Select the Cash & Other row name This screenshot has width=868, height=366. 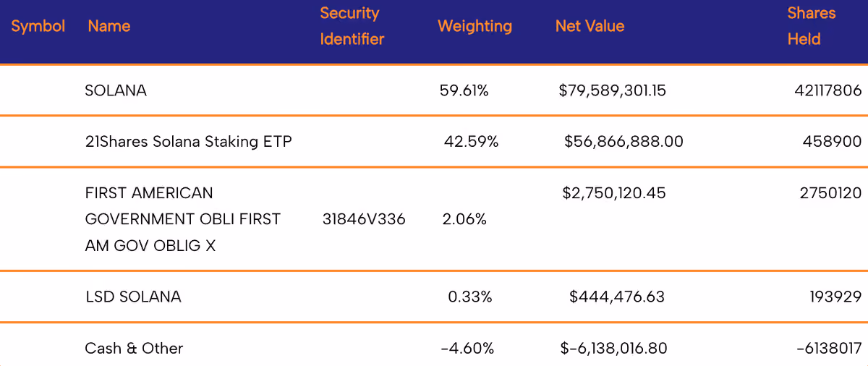134,349
